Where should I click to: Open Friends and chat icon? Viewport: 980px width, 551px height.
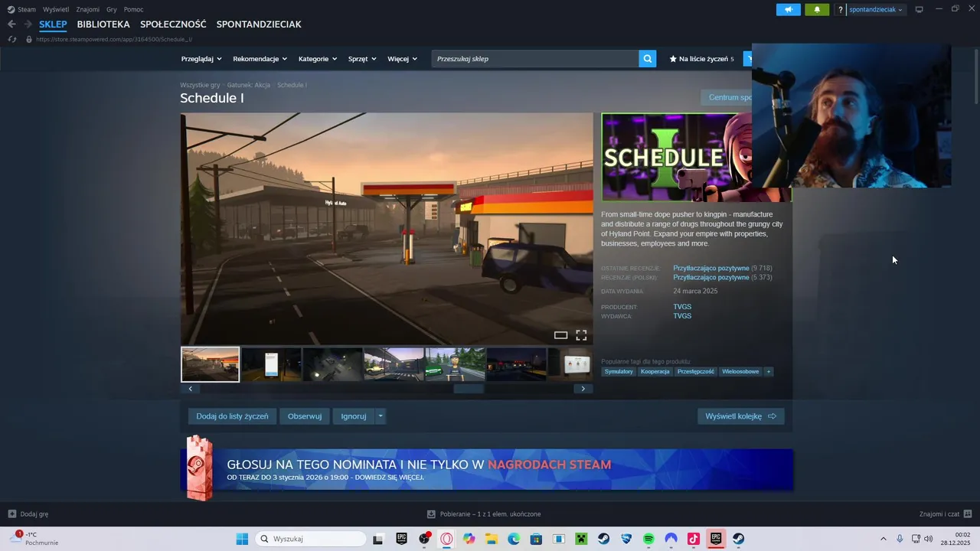tap(968, 514)
